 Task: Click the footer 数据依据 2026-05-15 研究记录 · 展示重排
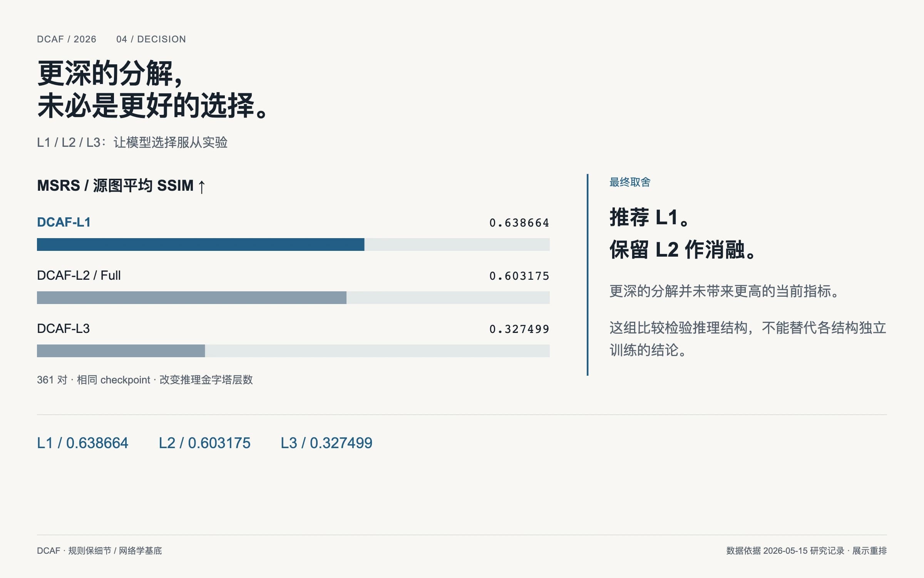[807, 551]
